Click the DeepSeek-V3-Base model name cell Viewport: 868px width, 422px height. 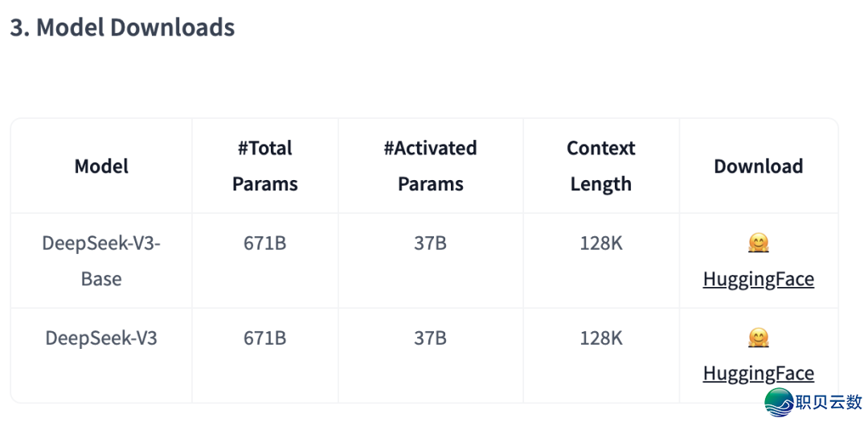[x=101, y=261]
